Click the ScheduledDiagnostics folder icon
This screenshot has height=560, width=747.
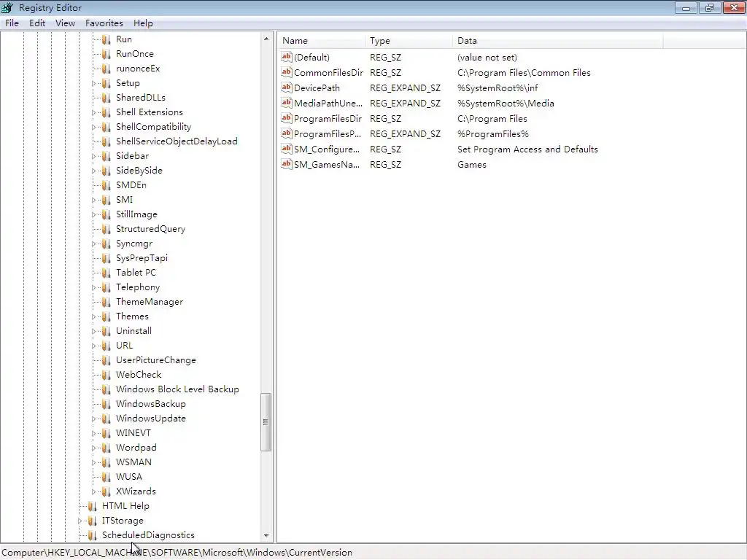pyautogui.click(x=93, y=535)
